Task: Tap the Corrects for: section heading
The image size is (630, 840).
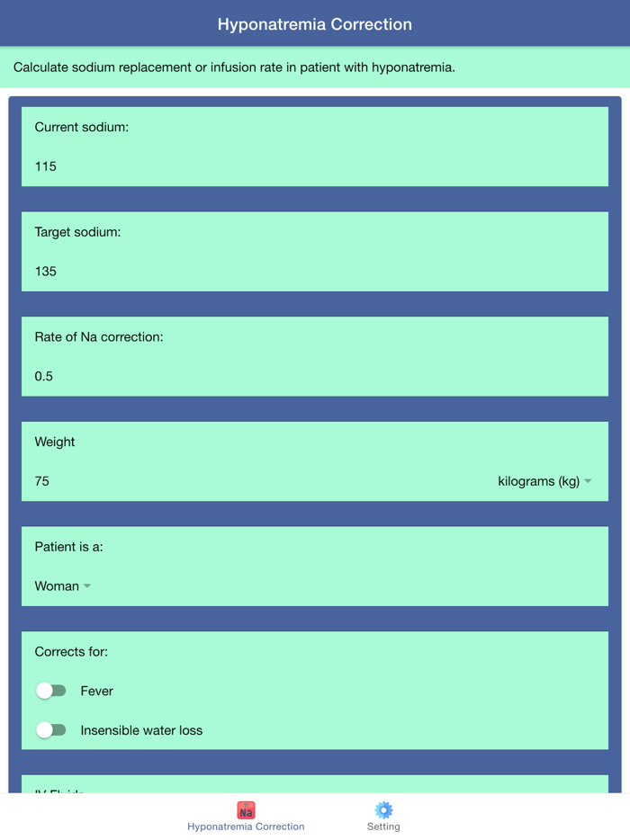Action: (71, 651)
